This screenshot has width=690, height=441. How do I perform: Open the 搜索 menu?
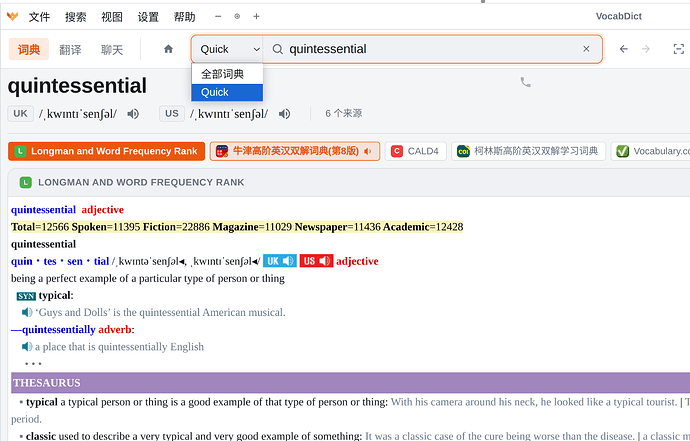point(76,17)
